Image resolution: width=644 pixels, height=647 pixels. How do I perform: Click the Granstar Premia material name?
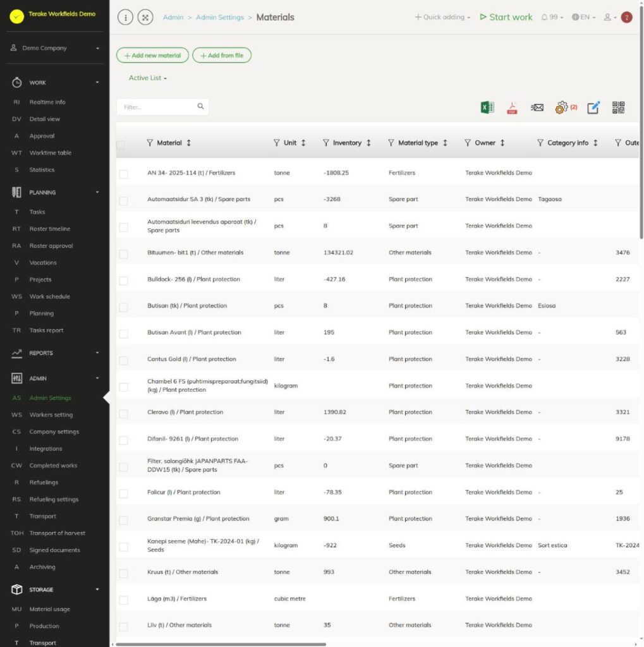pyautogui.click(x=198, y=519)
